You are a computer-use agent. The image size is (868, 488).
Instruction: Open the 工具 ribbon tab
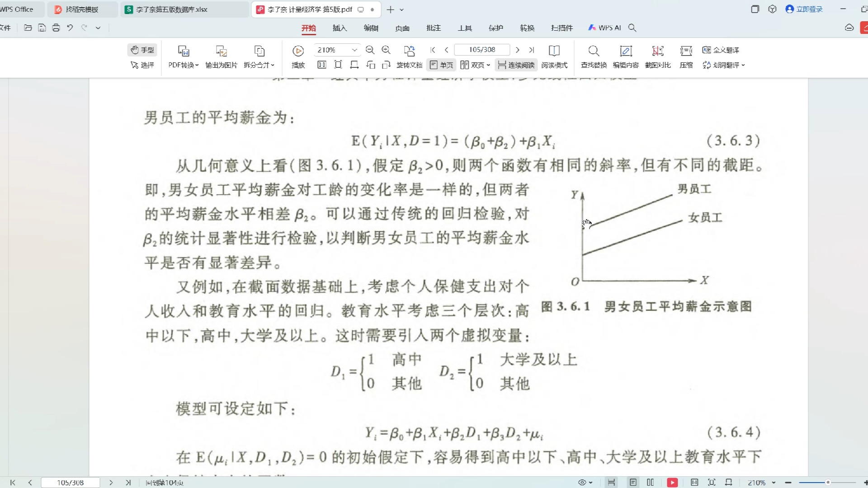[x=465, y=28]
